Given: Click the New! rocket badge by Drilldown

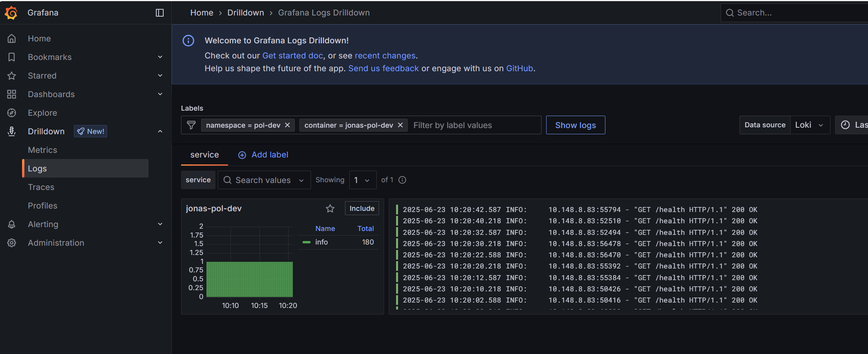Looking at the screenshot, I should pyautogui.click(x=91, y=132).
